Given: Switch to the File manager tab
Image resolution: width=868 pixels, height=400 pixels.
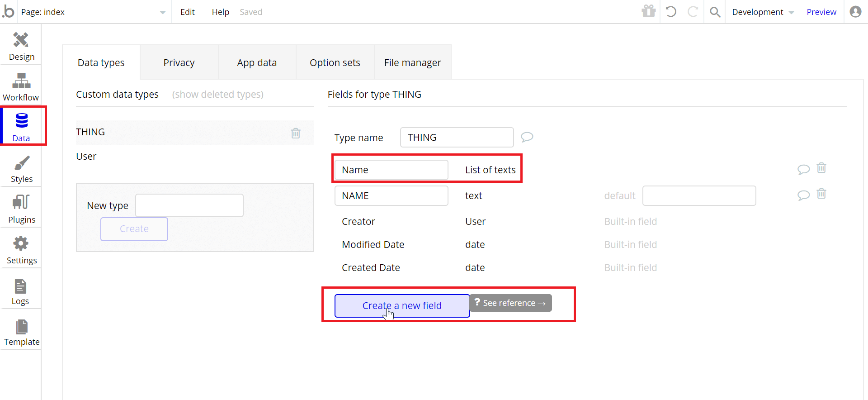Looking at the screenshot, I should click(413, 62).
